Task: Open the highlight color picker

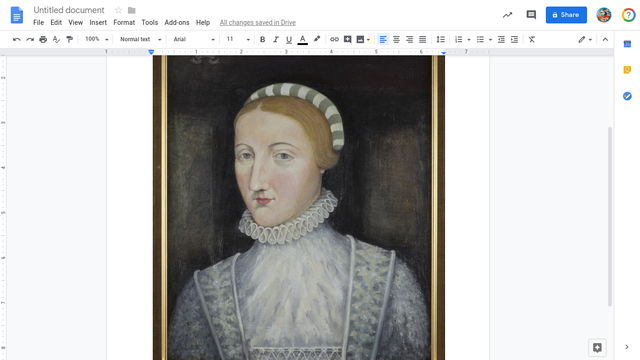Action: click(317, 40)
